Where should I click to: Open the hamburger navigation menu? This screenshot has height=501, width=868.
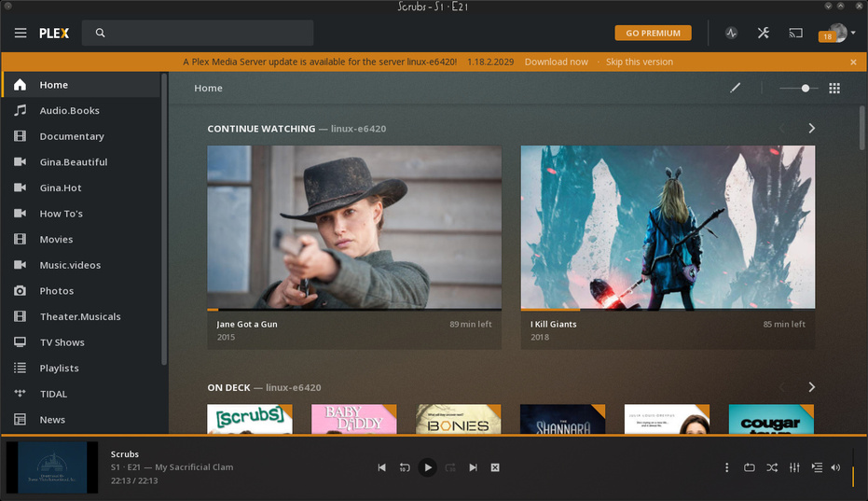tap(21, 33)
